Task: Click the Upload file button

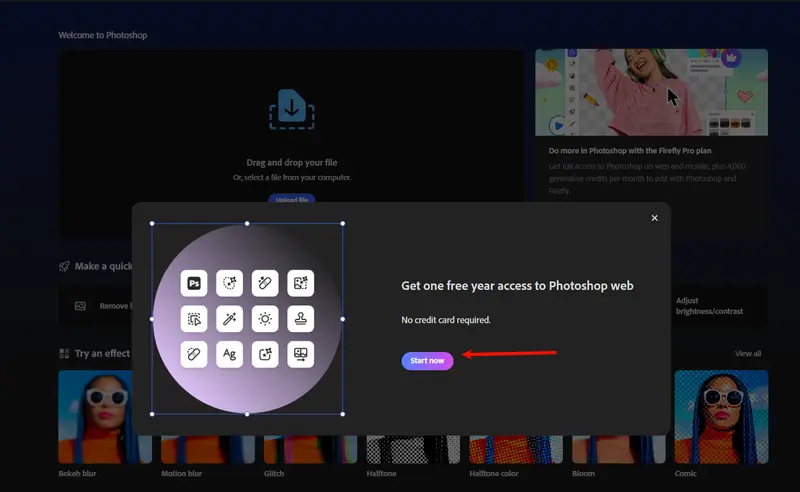Action: [x=292, y=199]
